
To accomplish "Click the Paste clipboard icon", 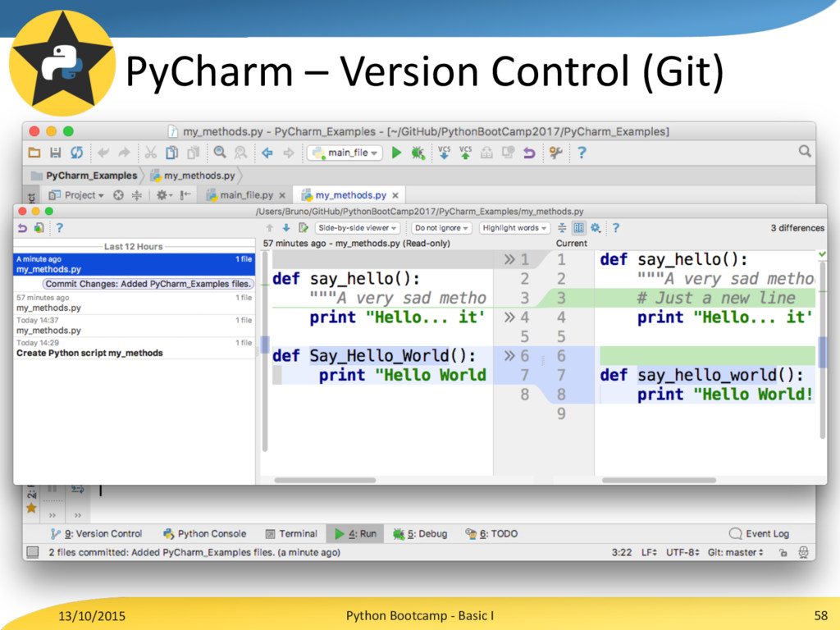I will pos(193,153).
